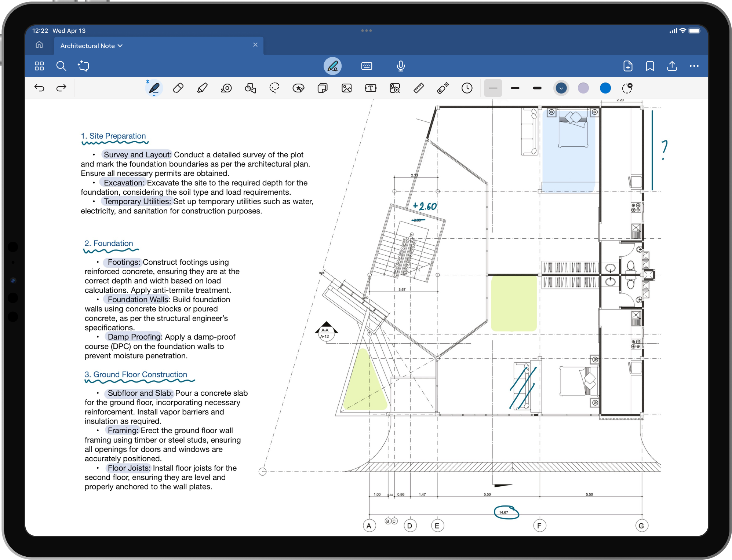Open the dark blue color options dropdown
Viewport: 732px width, 560px height.
pyautogui.click(x=561, y=88)
